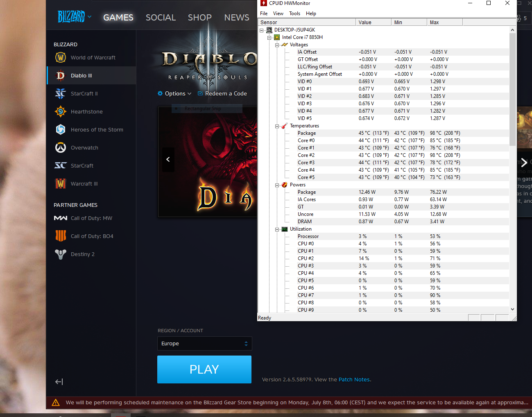Open the Help menu in HWMonitor
Viewport: 532px width, 417px height.
click(311, 14)
